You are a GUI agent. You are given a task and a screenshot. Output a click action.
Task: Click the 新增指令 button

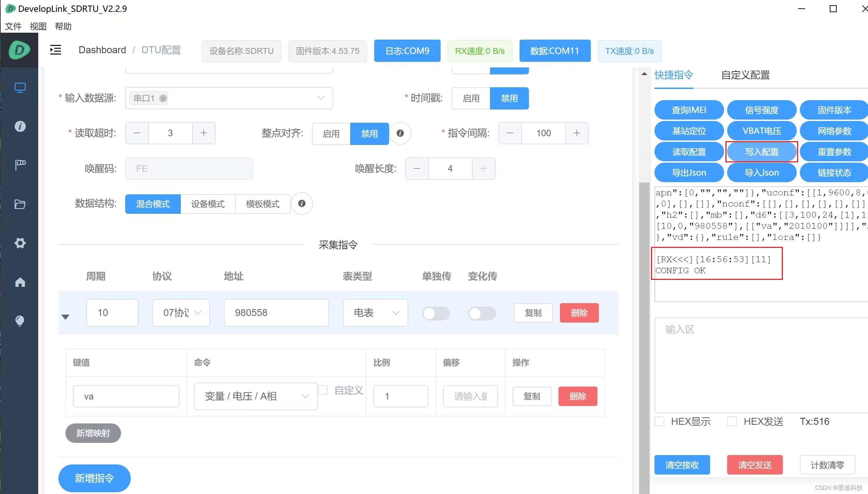94,478
